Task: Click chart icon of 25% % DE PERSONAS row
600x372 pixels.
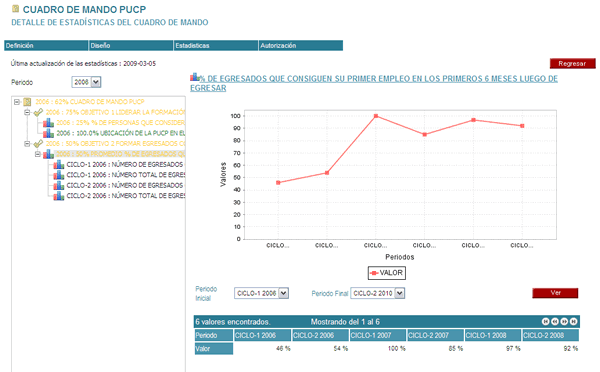Action: point(48,123)
